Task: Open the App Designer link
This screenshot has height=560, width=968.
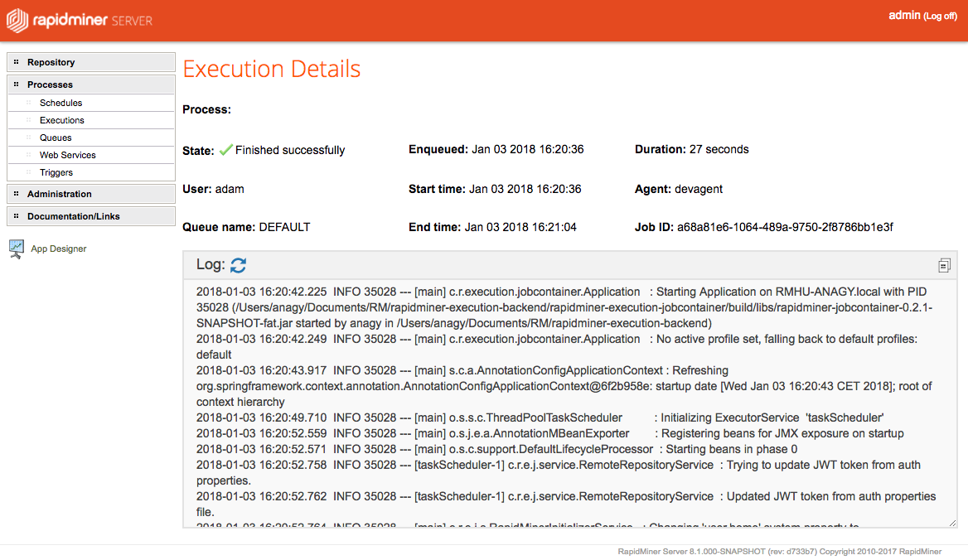Action: coord(59,249)
